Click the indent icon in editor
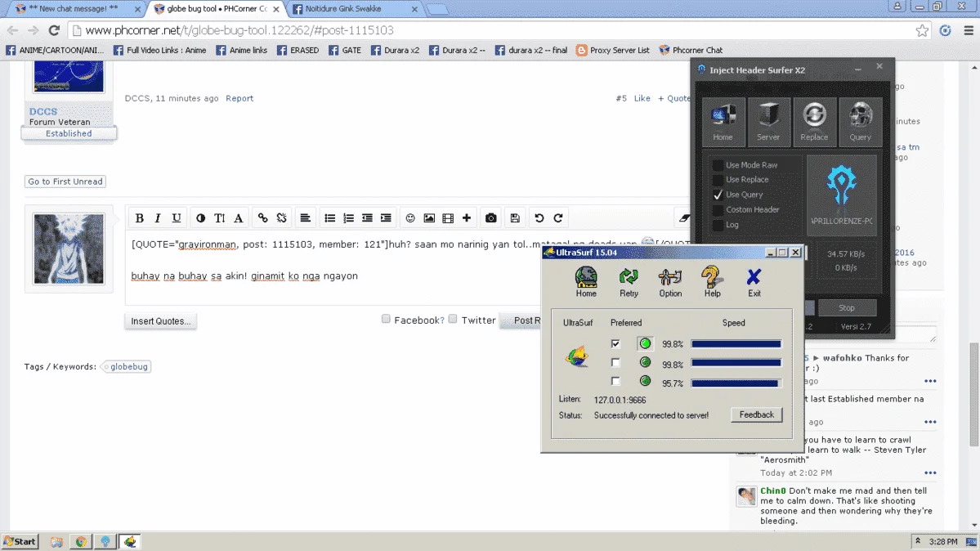 pos(386,217)
